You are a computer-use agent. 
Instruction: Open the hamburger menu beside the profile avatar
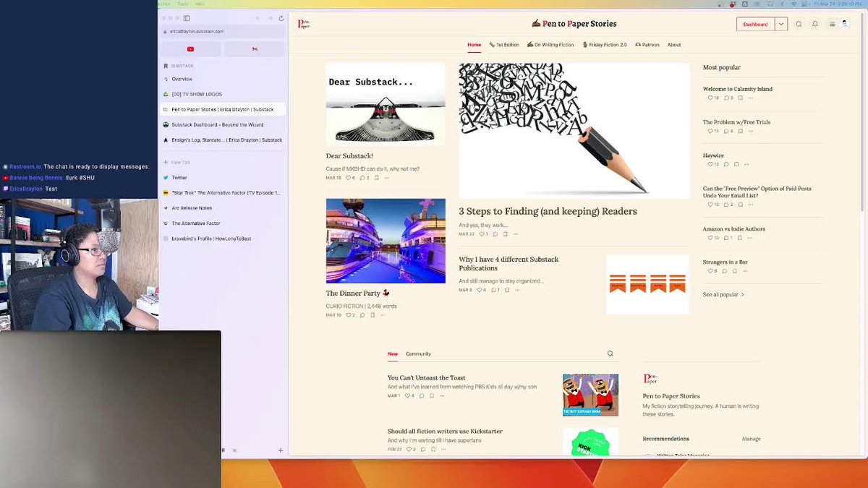pyautogui.click(x=830, y=23)
